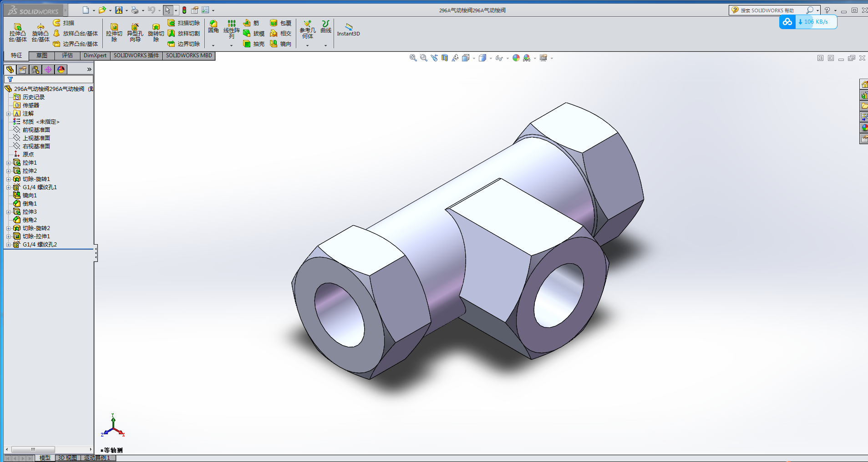
Task: Select the Extruded Boss/Base (拉伸凸台/基体) tool
Action: click(18, 33)
